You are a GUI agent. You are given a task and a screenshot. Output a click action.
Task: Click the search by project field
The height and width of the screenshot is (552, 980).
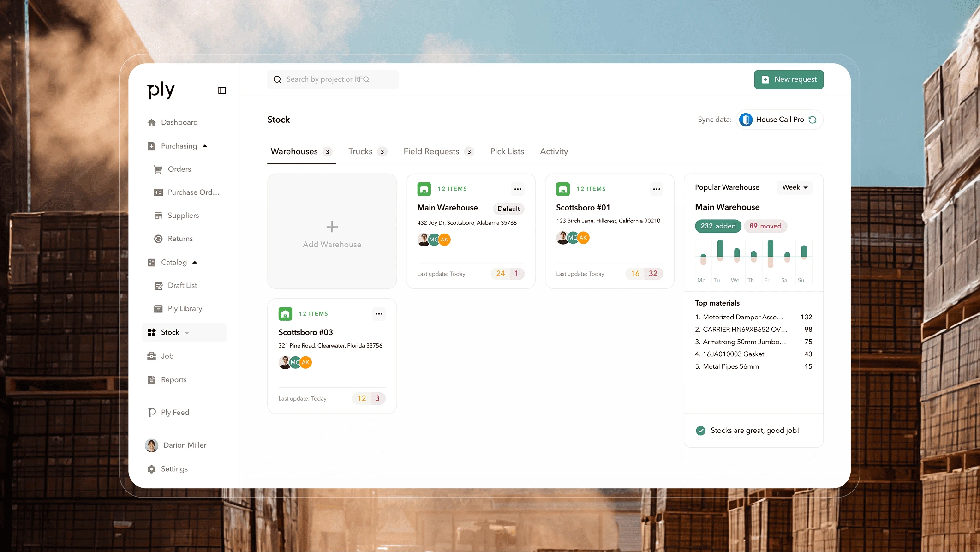click(x=333, y=79)
